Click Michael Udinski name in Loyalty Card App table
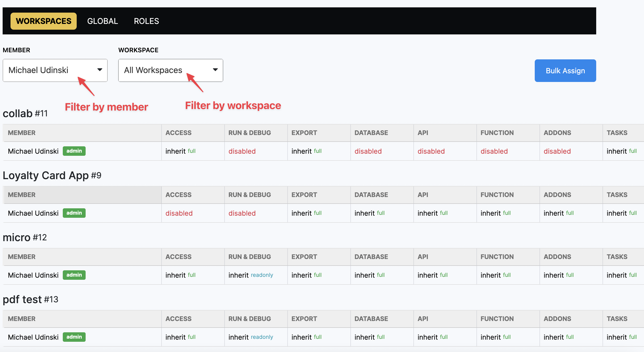644x352 pixels. point(33,213)
